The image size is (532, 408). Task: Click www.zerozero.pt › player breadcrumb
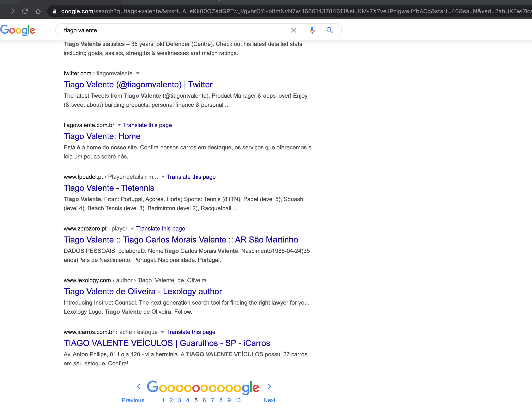(95, 229)
